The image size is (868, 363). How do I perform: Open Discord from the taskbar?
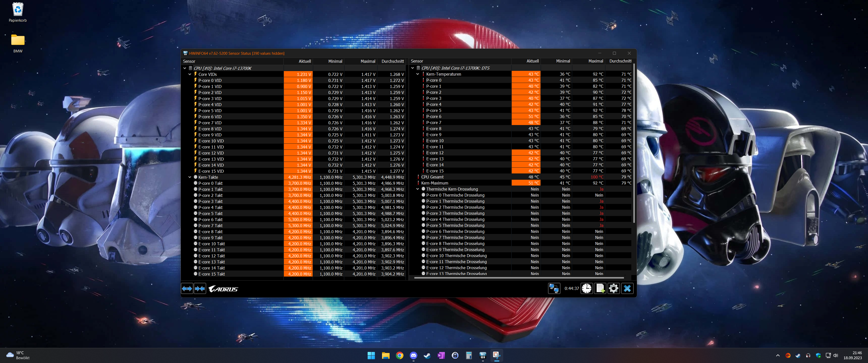pyautogui.click(x=413, y=355)
